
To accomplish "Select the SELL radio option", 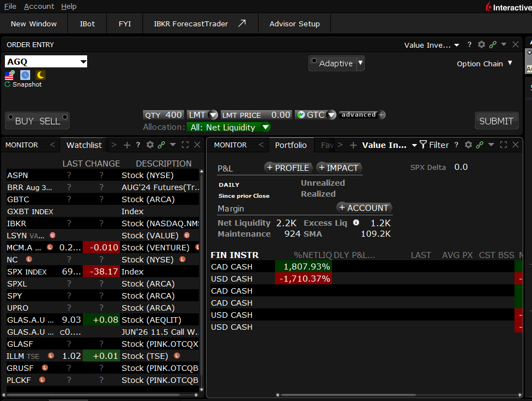I will (65, 117).
